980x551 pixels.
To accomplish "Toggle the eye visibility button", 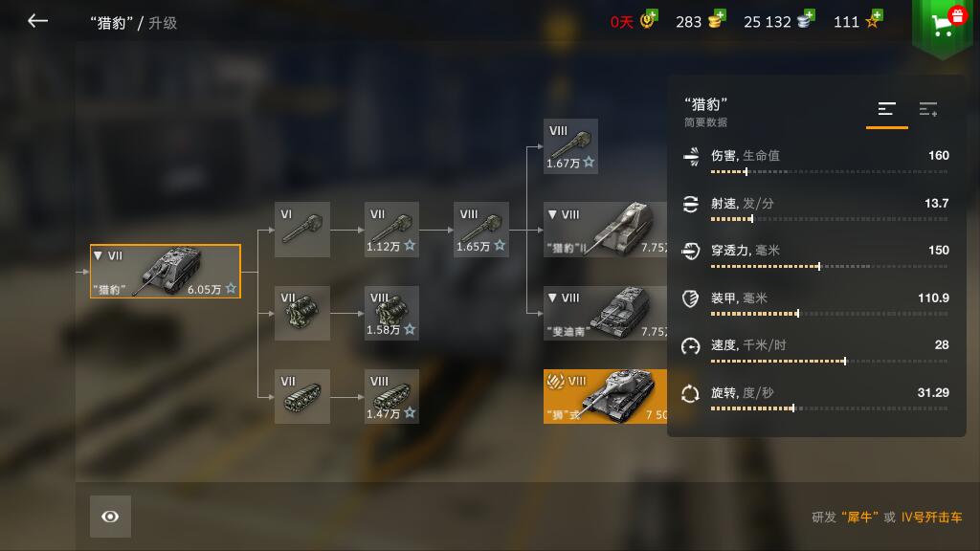I will [x=110, y=517].
